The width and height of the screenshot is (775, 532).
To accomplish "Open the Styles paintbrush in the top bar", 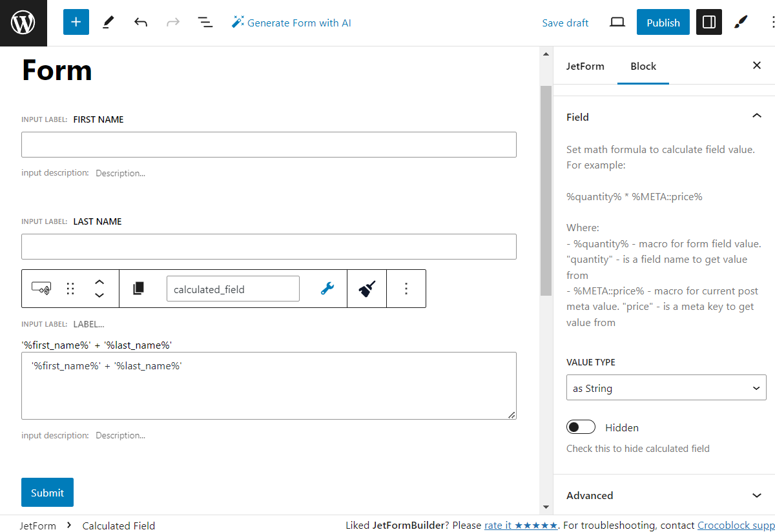I will (741, 22).
